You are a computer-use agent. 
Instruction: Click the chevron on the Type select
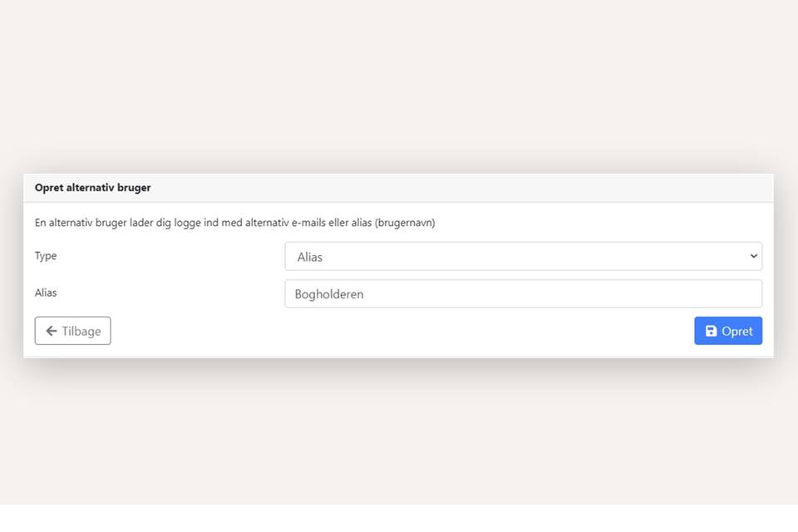coord(753,256)
